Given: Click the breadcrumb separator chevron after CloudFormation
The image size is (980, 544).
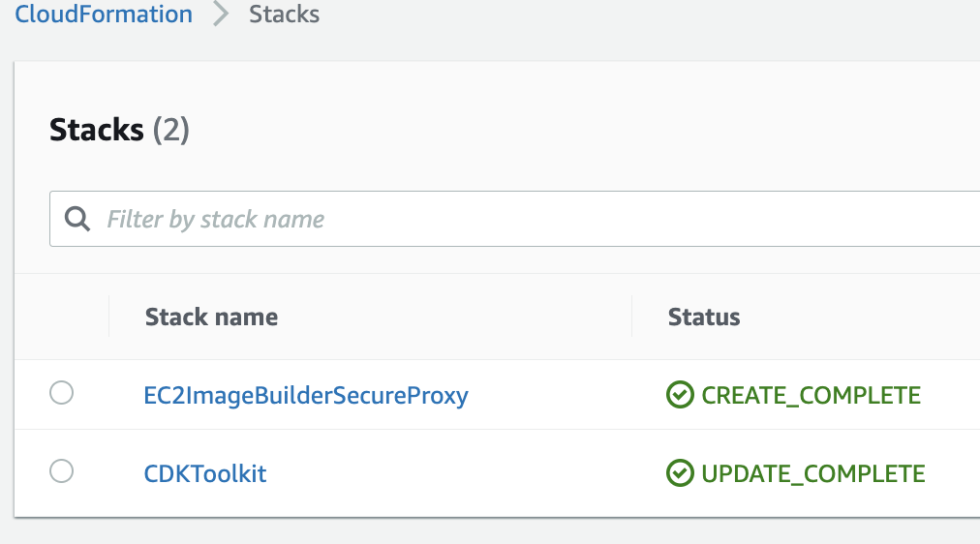Looking at the screenshot, I should (221, 14).
